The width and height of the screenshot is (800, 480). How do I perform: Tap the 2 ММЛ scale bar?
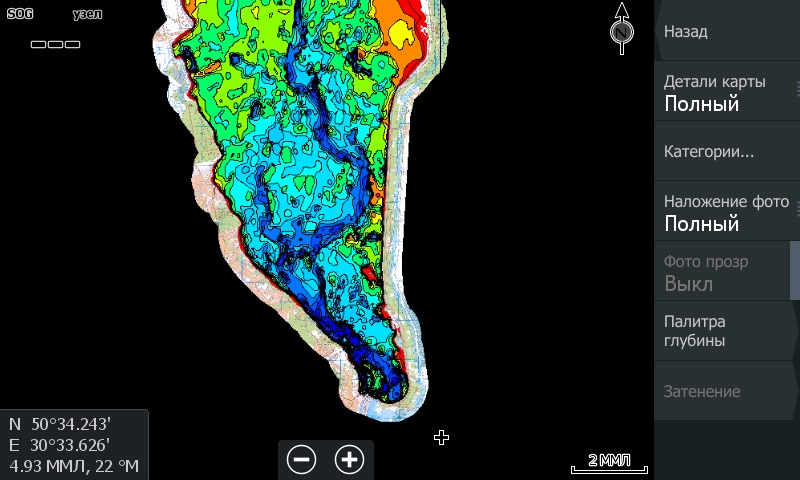[609, 462]
